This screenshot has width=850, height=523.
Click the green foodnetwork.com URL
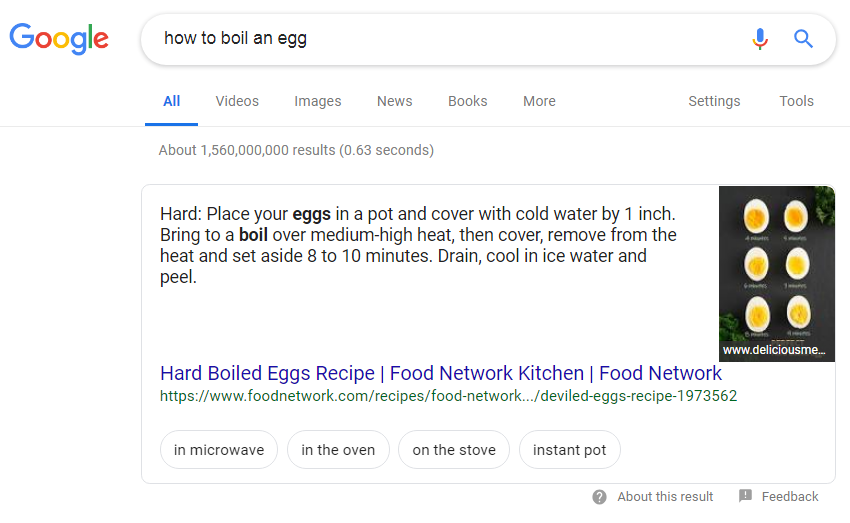point(448,396)
